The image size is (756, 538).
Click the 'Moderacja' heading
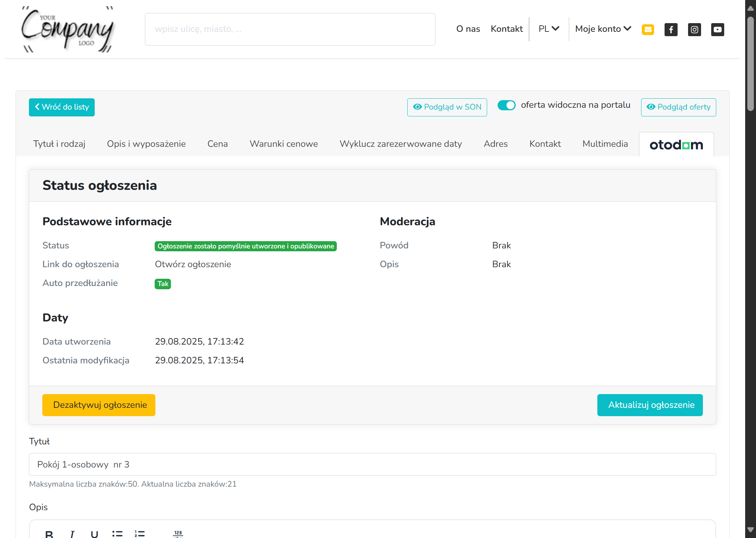[x=408, y=222]
